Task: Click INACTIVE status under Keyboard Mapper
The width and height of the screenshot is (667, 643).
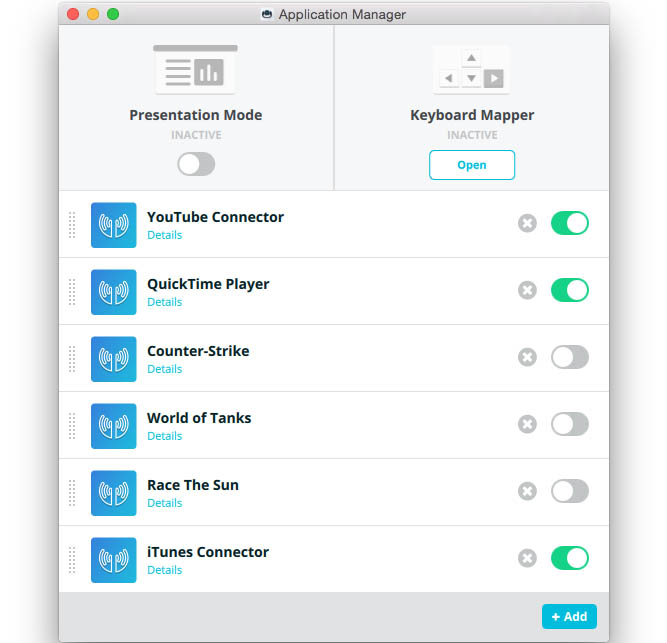Action: click(472, 135)
